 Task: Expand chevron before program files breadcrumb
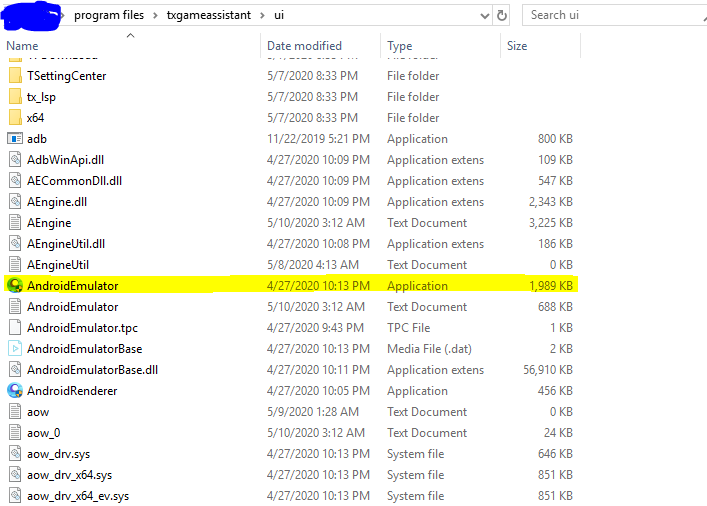[63, 16]
